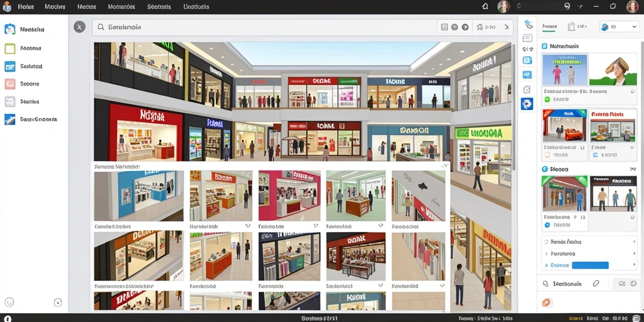The width and height of the screenshot is (644, 322).
Task: Click the yellow-green square icon in left sidebar
Action: tap(10, 48)
